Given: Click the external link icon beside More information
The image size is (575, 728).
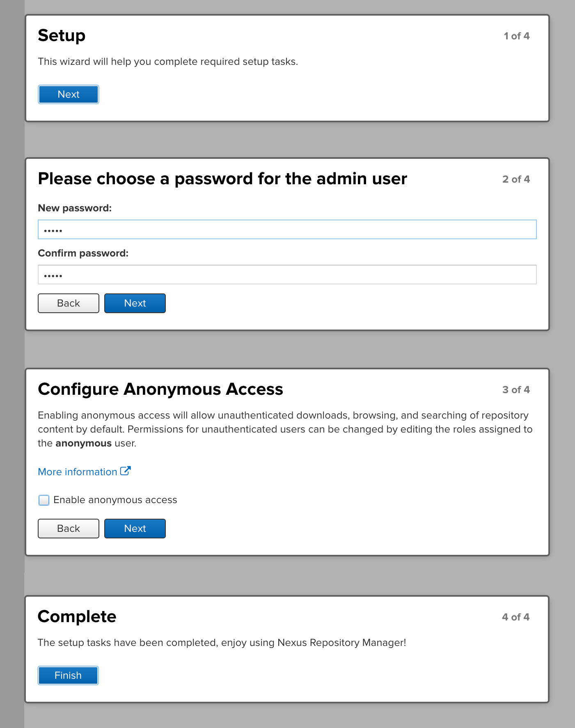Looking at the screenshot, I should pos(126,471).
